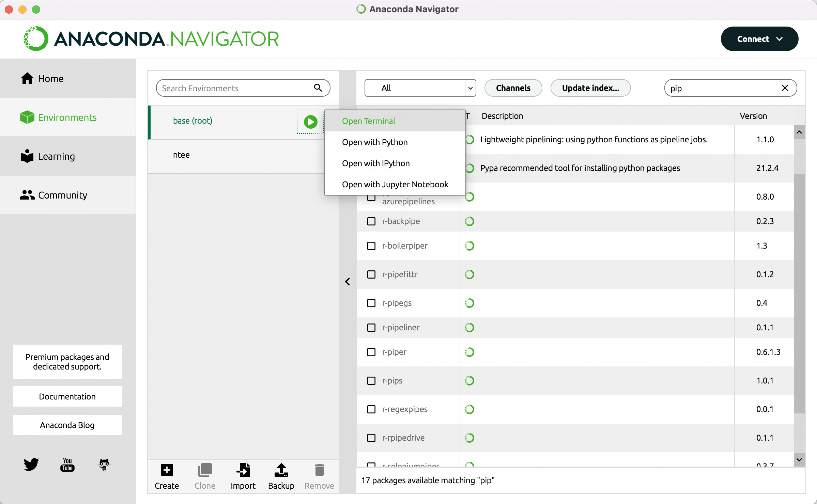Click the status icon for r-regexpipes

[469, 409]
